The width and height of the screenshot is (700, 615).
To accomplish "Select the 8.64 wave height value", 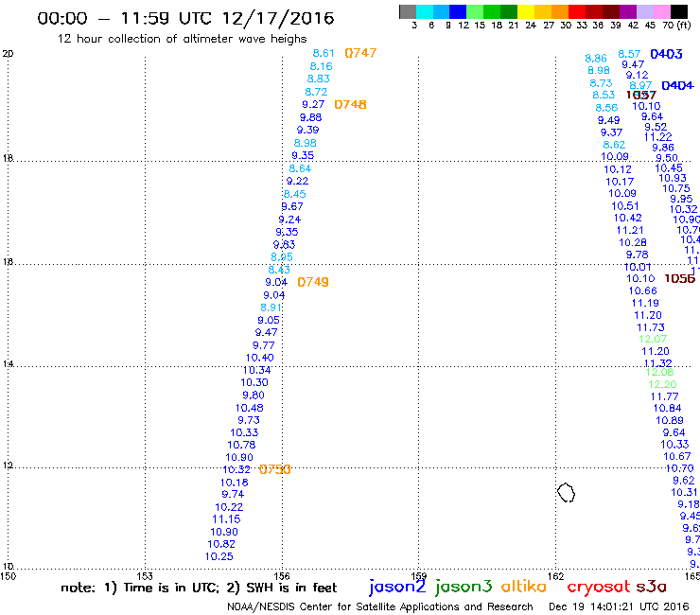I will pyautogui.click(x=300, y=168).
